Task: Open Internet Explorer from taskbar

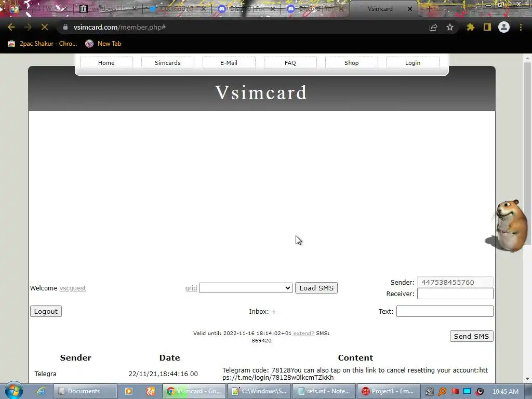Action: point(41,391)
